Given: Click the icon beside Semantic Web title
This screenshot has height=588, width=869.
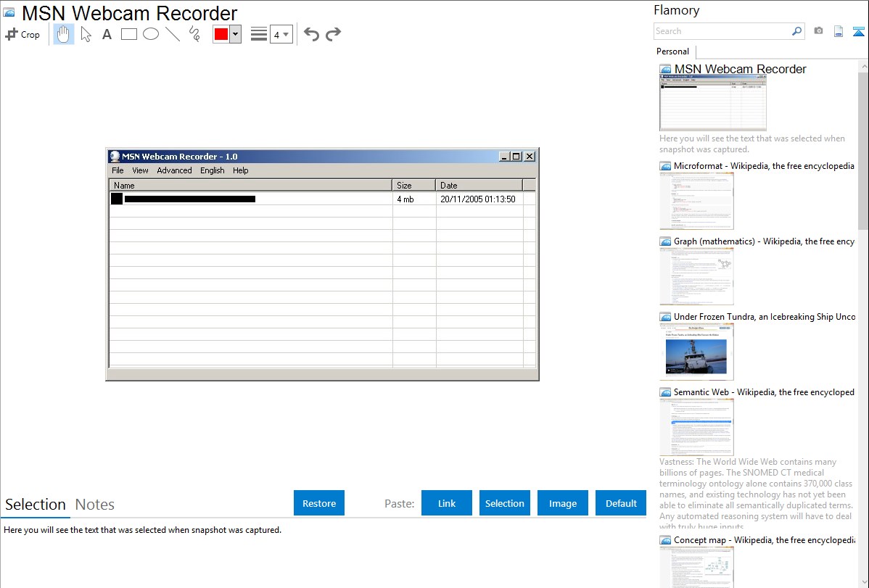Looking at the screenshot, I should click(x=665, y=392).
